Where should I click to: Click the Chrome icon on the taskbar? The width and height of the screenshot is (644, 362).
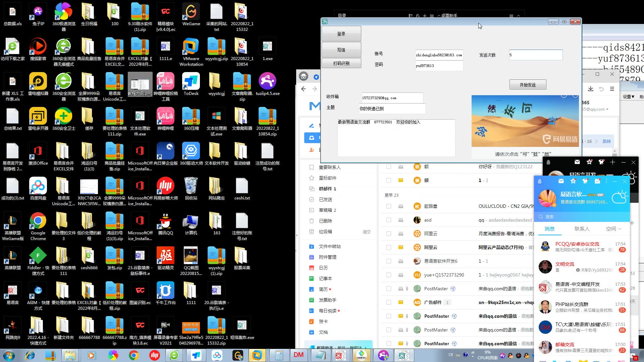coord(134,355)
